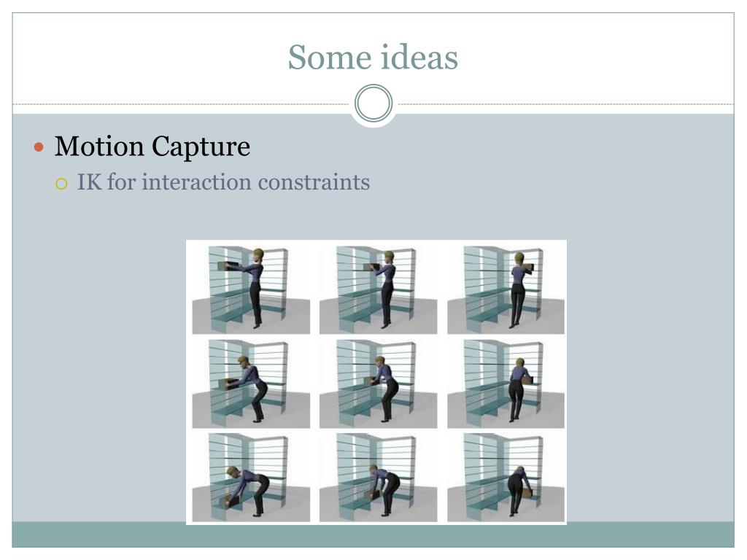The height and width of the screenshot is (560, 747).
Task: Click the dashed divider line left of ornament
Action: point(181,104)
